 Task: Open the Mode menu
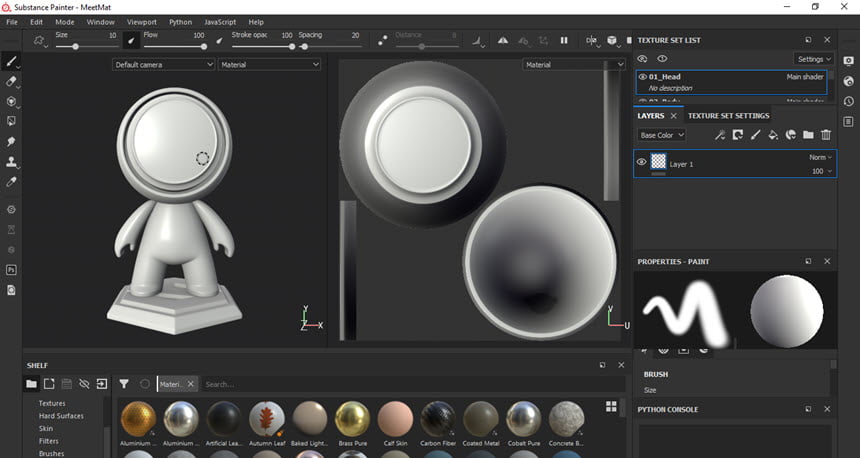[x=65, y=22]
